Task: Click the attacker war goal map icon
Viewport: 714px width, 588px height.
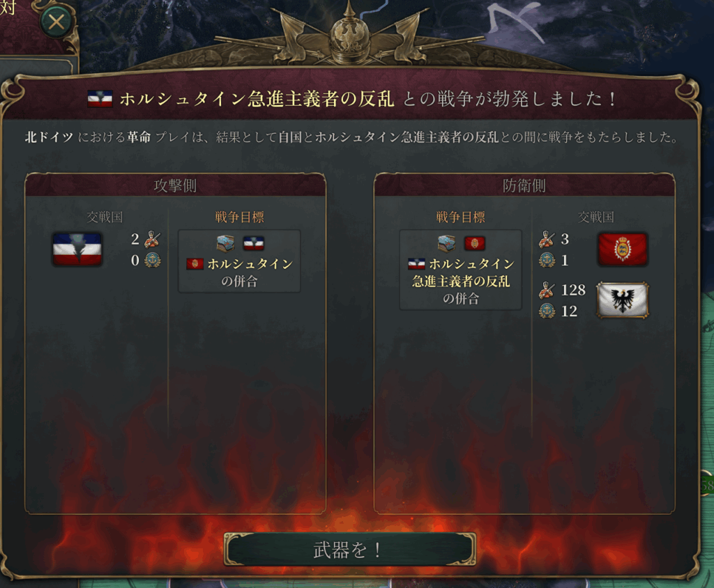Action: [225, 243]
